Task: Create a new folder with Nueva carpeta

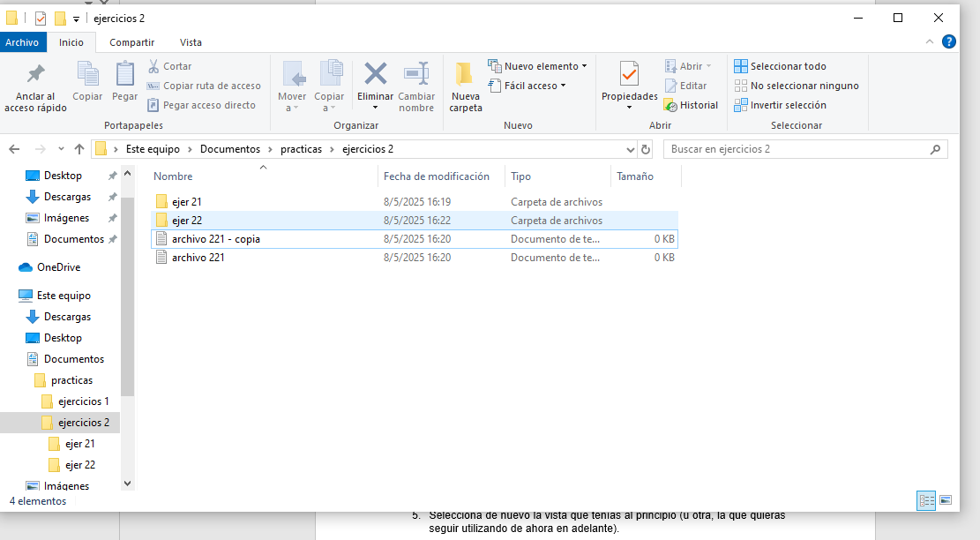Action: click(465, 86)
